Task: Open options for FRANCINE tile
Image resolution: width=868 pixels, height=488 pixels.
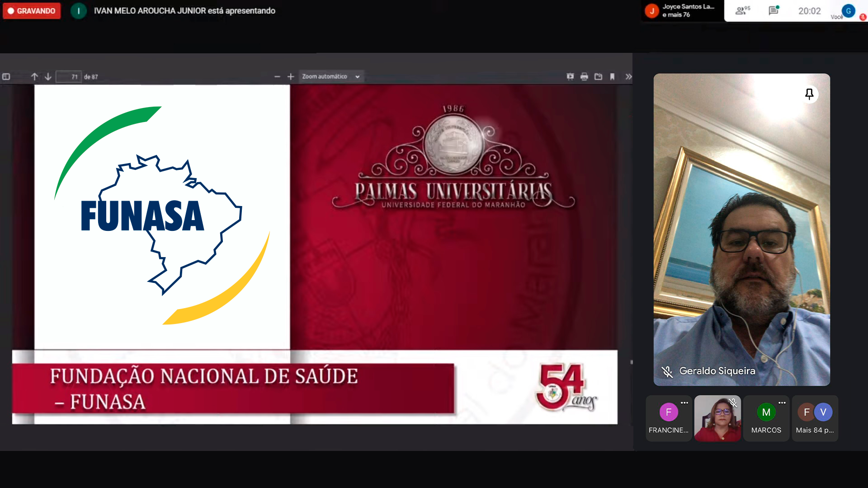Action: tap(684, 403)
